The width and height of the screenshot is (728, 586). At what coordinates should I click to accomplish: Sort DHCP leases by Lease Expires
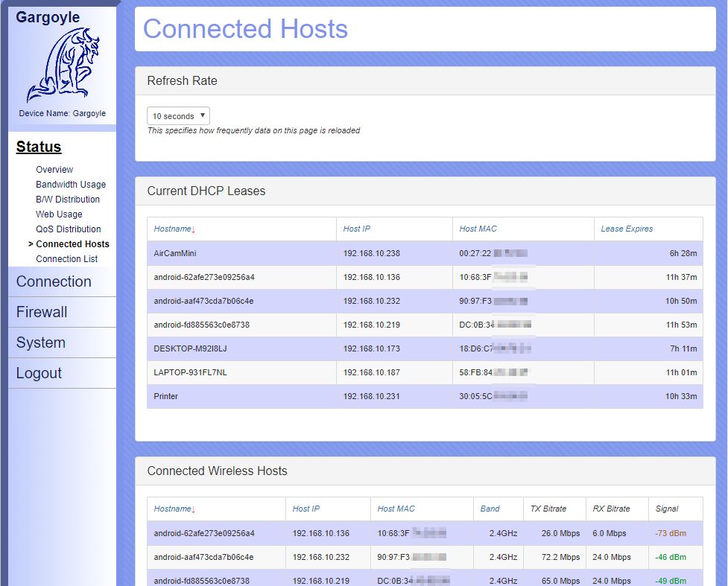[627, 229]
